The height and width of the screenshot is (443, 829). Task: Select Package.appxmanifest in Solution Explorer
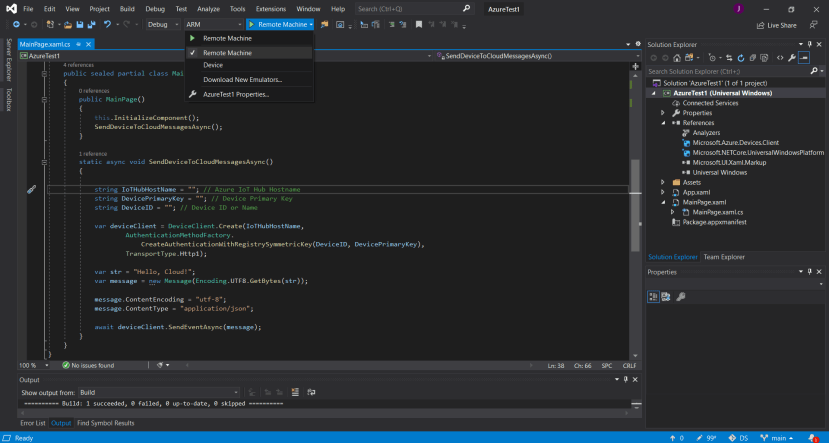point(714,222)
